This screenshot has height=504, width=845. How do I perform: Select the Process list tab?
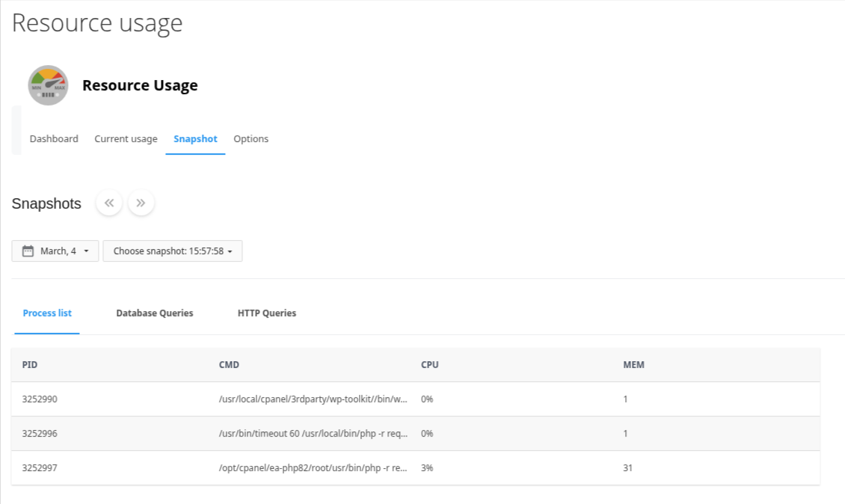point(47,313)
